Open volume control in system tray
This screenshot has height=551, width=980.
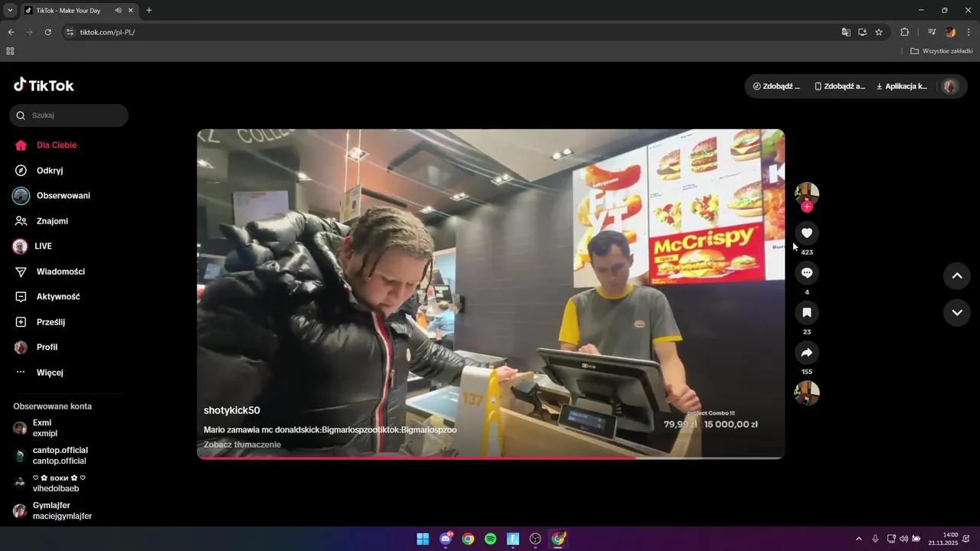coord(903,539)
